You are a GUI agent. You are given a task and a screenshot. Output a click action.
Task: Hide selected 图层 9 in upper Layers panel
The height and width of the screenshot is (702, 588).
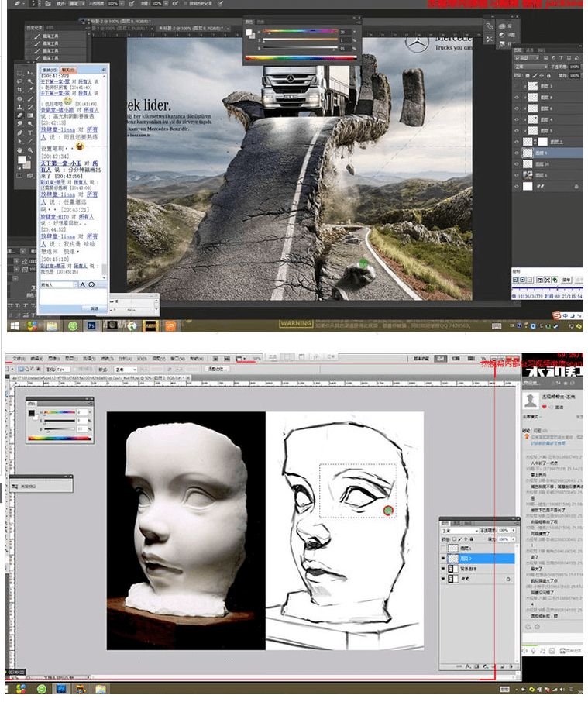coord(517,153)
